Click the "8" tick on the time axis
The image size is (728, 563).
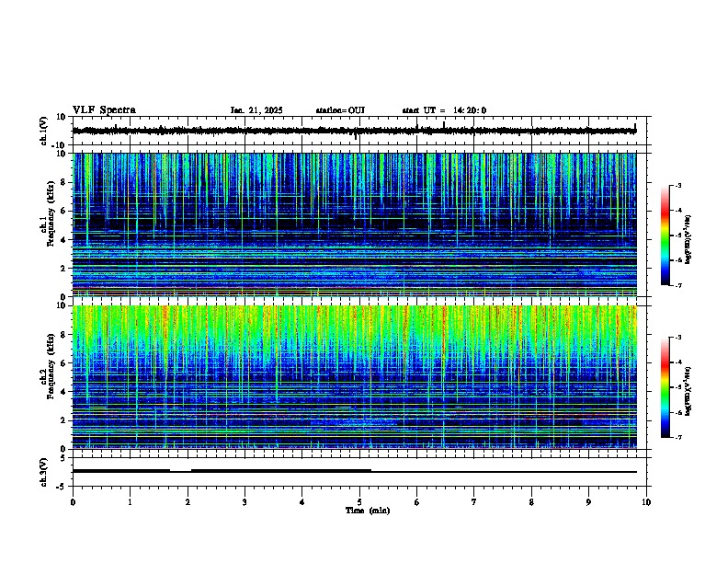[531, 502]
